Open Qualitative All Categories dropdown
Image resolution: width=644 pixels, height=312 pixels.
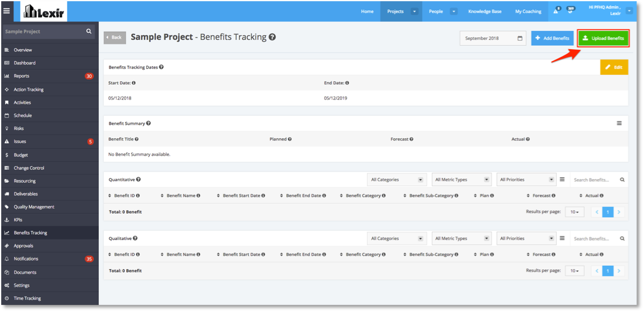point(396,238)
